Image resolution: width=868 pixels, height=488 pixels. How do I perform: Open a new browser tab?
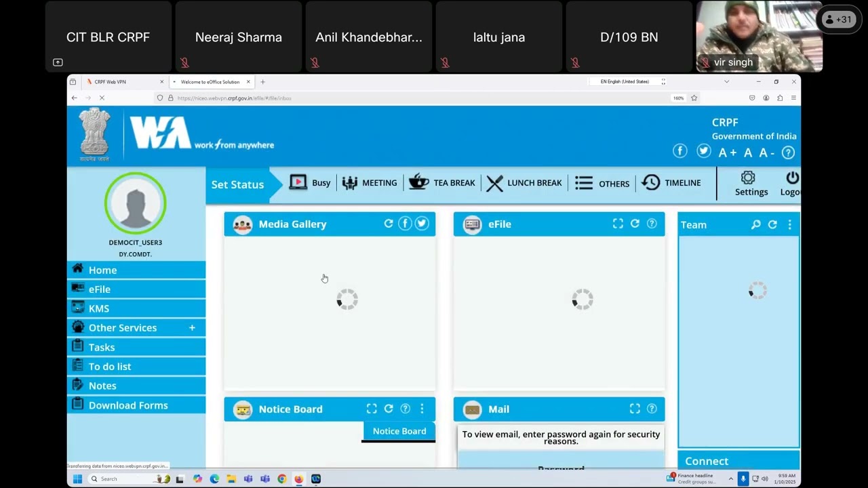[x=262, y=82]
